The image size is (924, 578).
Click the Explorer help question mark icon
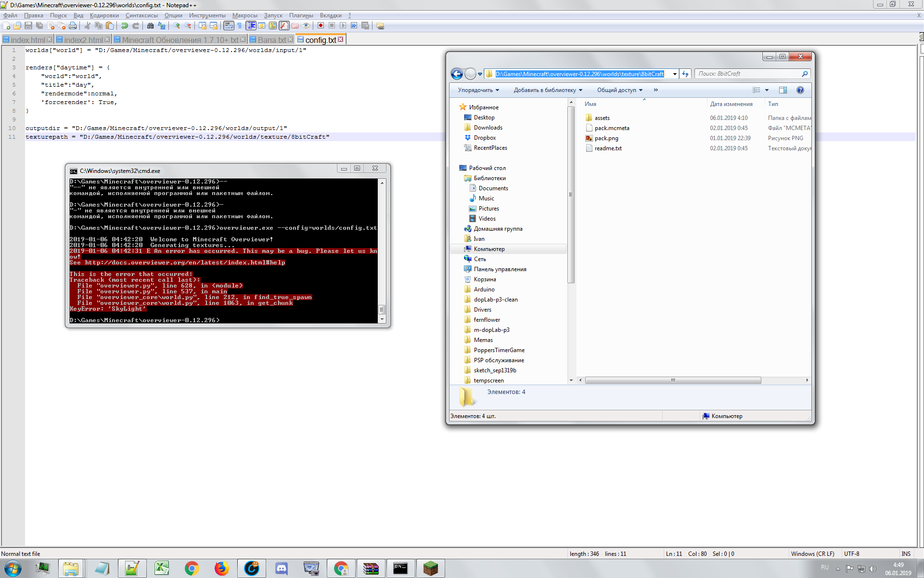800,90
